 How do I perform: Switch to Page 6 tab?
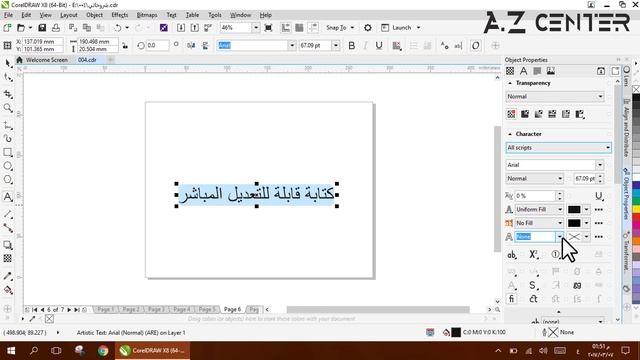(232, 309)
